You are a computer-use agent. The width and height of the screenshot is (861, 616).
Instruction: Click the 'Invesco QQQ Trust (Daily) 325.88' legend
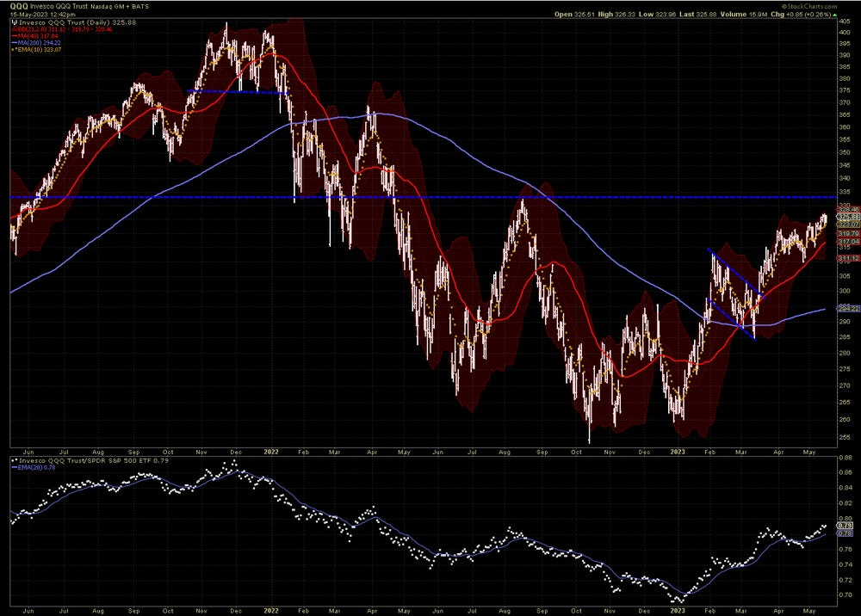pos(77,22)
